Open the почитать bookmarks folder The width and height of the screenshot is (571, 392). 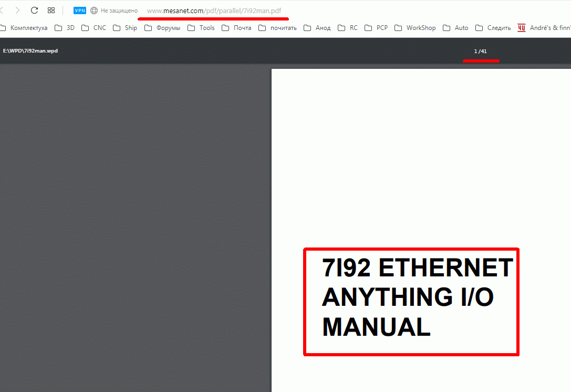click(x=277, y=28)
